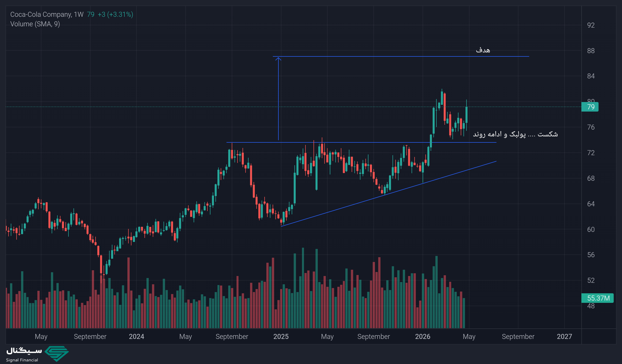
Task: Click the 52 price axis label
Action: coord(591,280)
